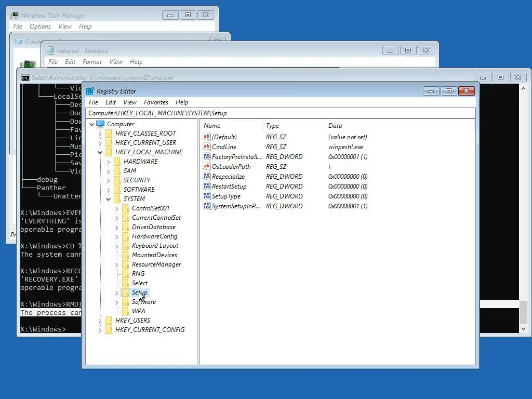Open the Help menu in Registry Editor
Viewport: 532px width, 399px height.
point(182,102)
